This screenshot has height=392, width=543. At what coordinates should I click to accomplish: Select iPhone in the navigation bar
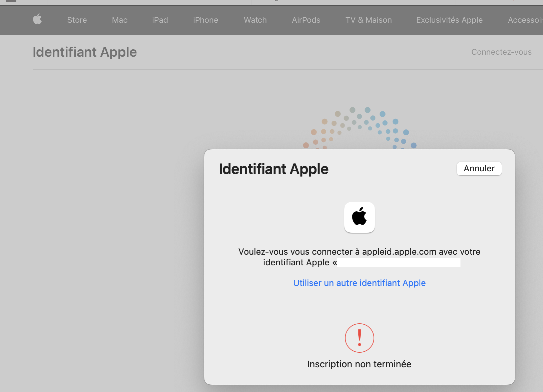click(205, 20)
